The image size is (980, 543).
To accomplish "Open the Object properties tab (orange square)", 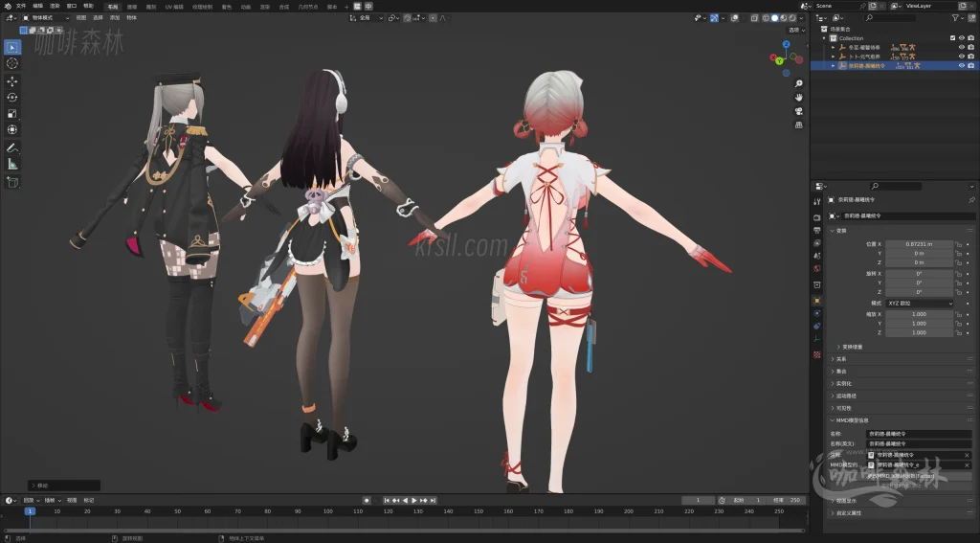I will coord(817,301).
